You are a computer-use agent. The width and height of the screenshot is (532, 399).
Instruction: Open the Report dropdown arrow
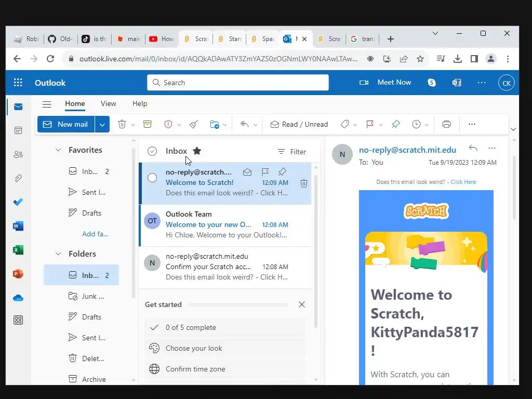[x=179, y=125]
